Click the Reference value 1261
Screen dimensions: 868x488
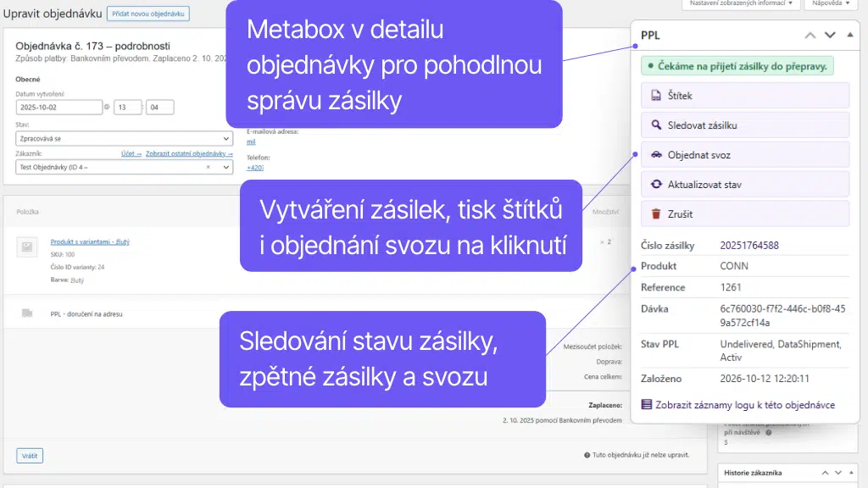730,288
